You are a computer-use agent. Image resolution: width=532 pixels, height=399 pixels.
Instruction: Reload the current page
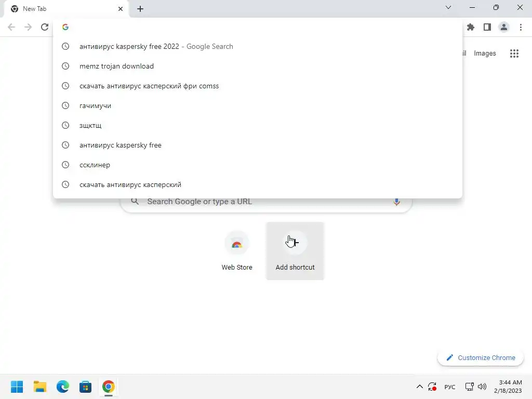pyautogui.click(x=45, y=27)
